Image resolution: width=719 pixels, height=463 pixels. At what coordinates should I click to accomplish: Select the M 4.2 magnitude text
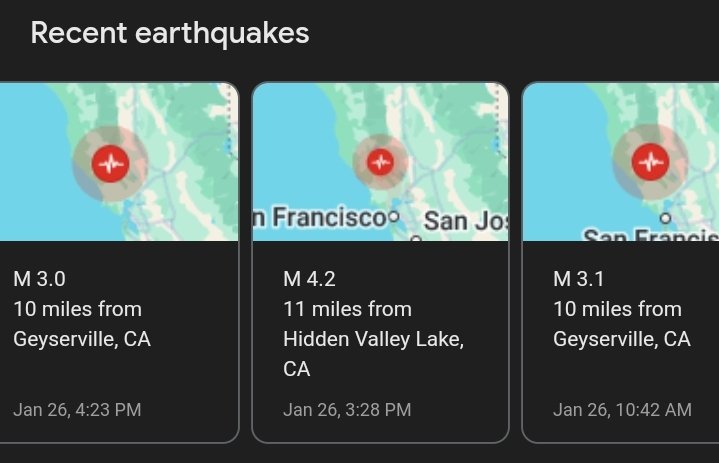tap(309, 279)
